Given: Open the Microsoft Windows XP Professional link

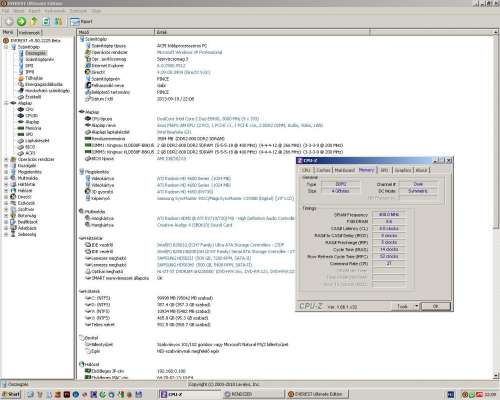Looking at the screenshot, I should [189, 52].
